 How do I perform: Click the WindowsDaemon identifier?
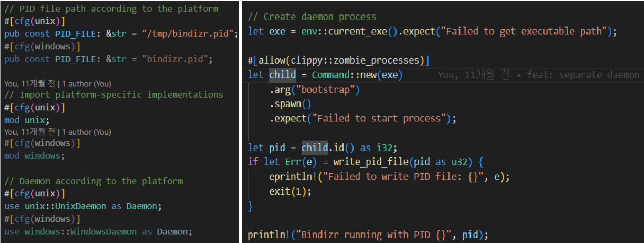[104, 231]
